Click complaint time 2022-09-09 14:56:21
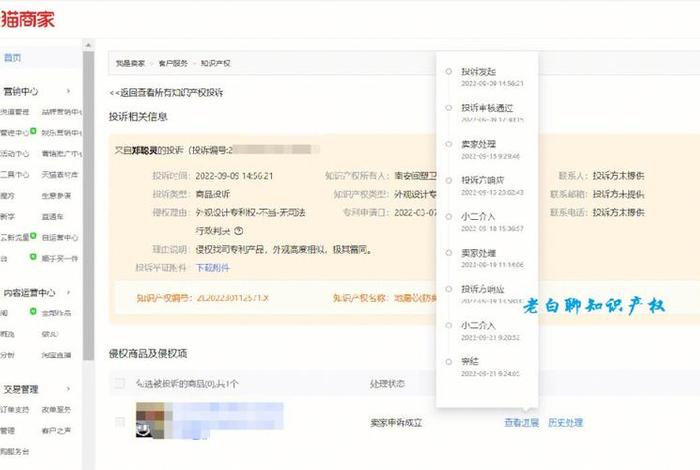 click(x=234, y=176)
